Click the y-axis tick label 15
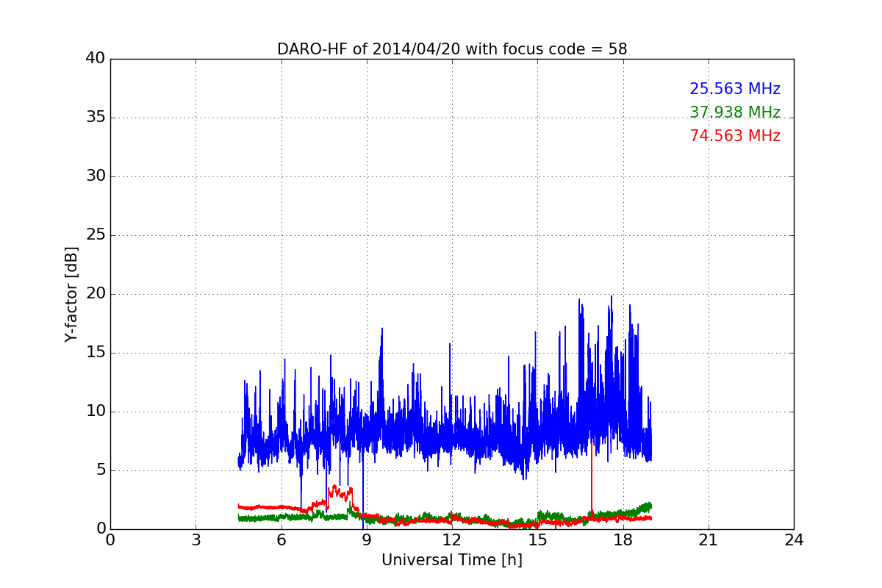 [x=96, y=353]
